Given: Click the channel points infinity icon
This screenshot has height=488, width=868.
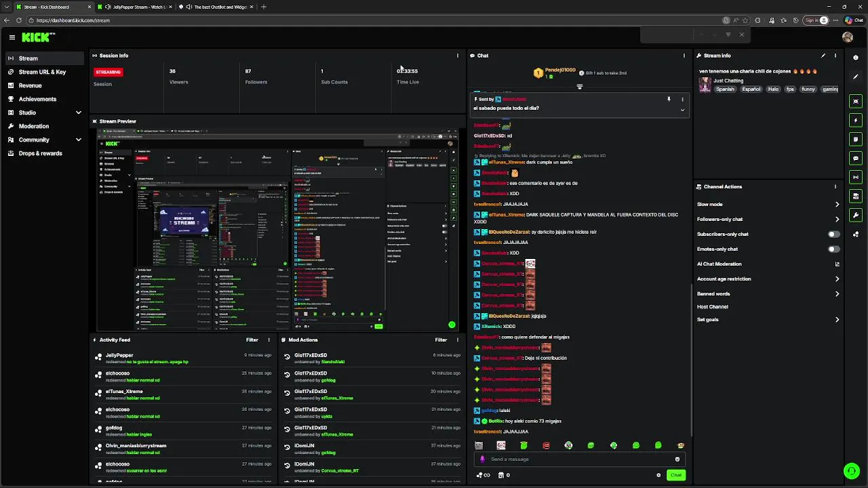Looking at the screenshot, I should [484, 475].
